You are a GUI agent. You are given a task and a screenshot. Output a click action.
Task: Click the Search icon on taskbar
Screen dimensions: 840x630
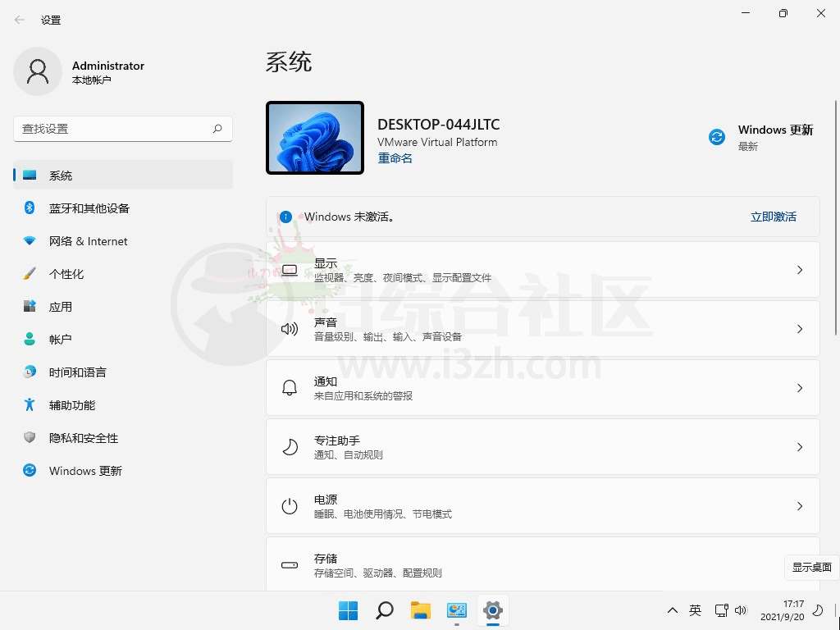(x=384, y=610)
